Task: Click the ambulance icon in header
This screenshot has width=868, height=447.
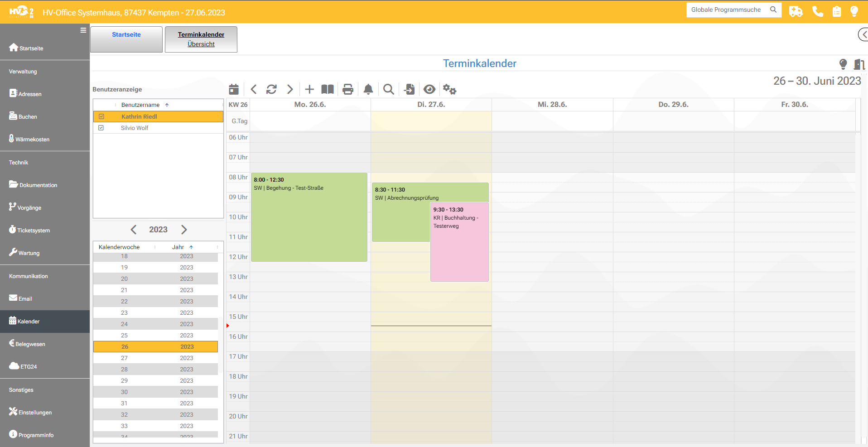Action: (796, 11)
